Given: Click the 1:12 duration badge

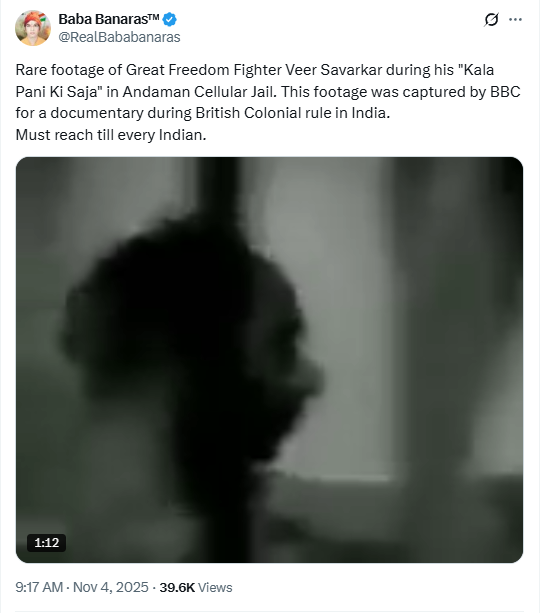Looking at the screenshot, I should click(x=47, y=543).
